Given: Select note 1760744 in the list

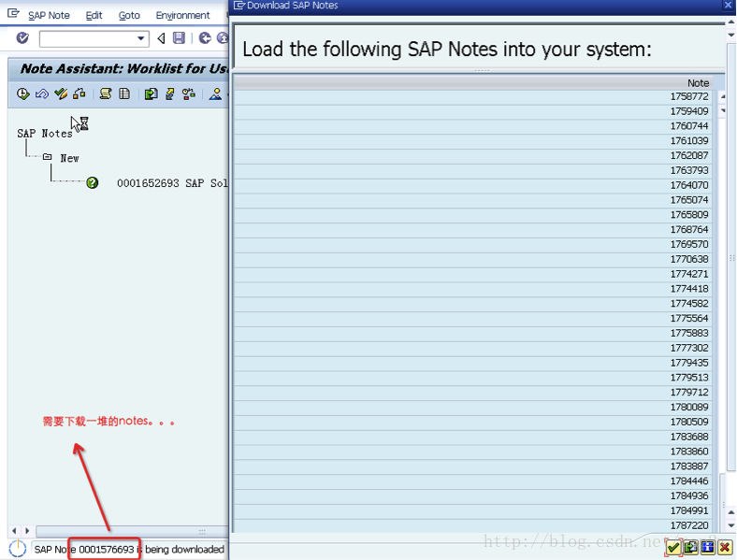Looking at the screenshot, I should click(473, 126).
